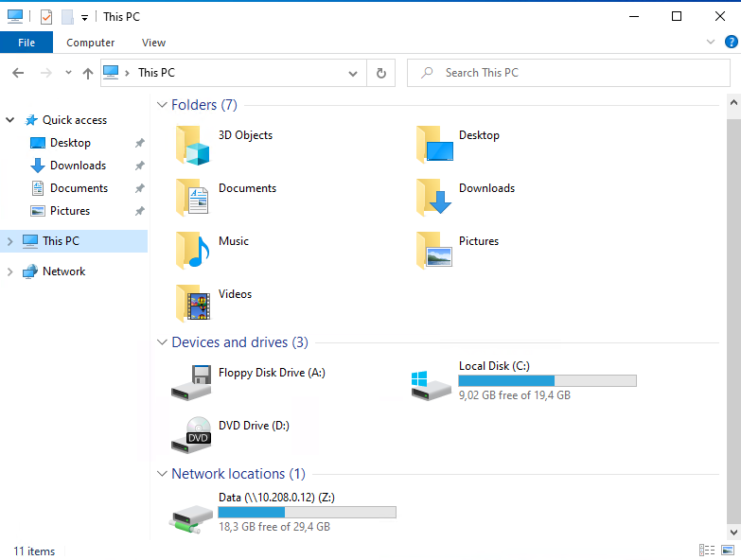Click the Data (Z:) drive usage bar
This screenshot has height=560, width=741.
tap(308, 513)
